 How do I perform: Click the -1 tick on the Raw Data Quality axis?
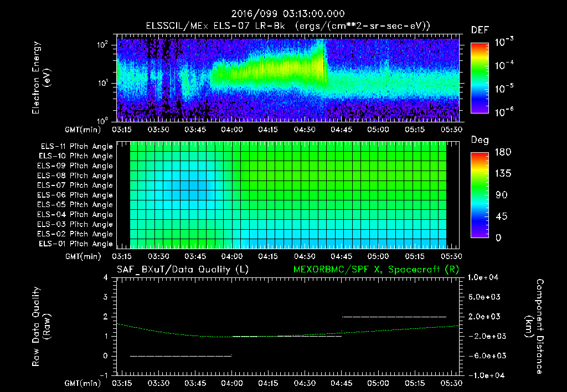(104, 376)
